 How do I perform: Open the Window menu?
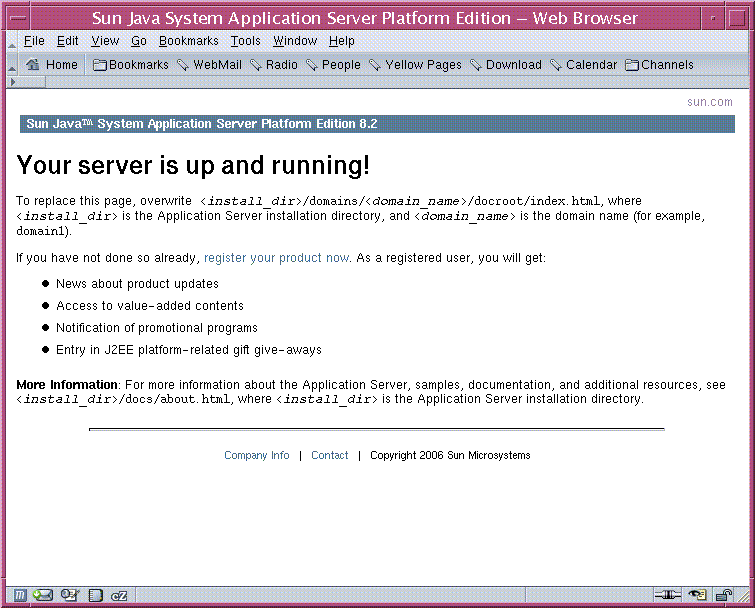[295, 41]
